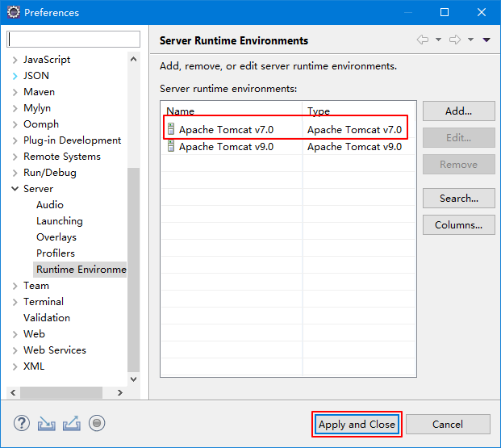Select the Apache Tomcat v7.0 name cell

coord(226,129)
